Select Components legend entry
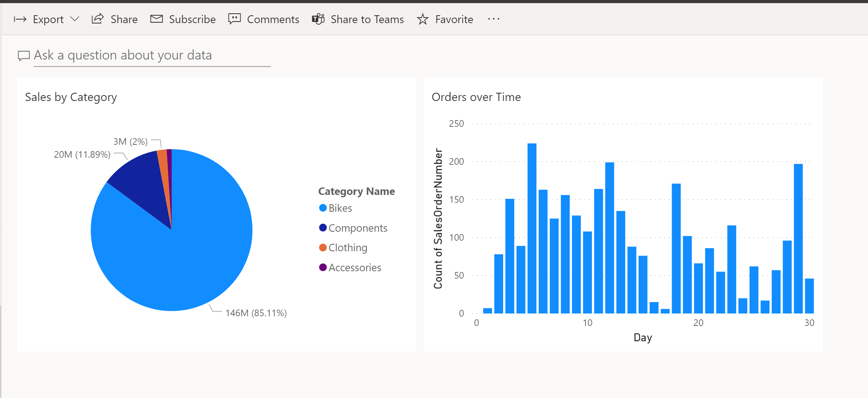Screen dimensions: 868x398 click(353, 228)
